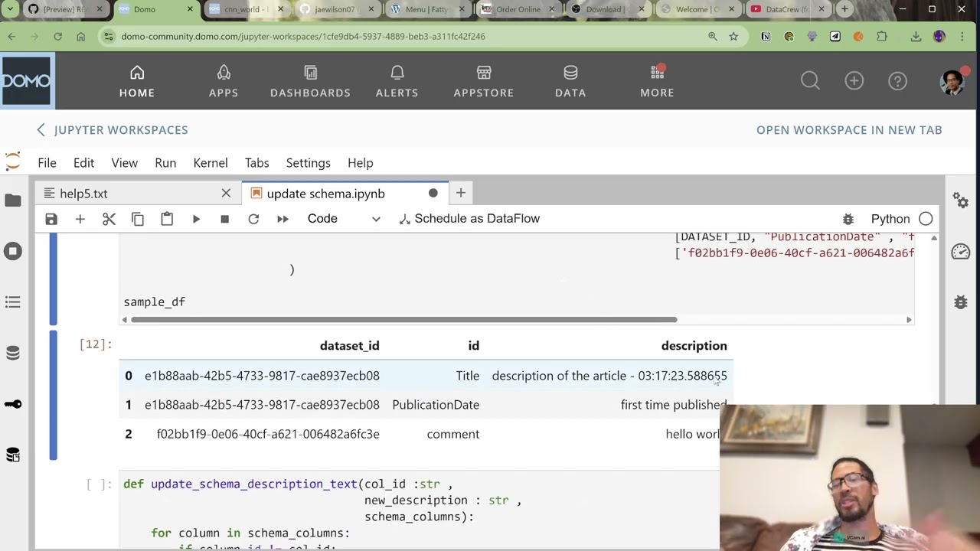980x551 pixels.
Task: Click the dataset_id column header
Action: (x=349, y=346)
